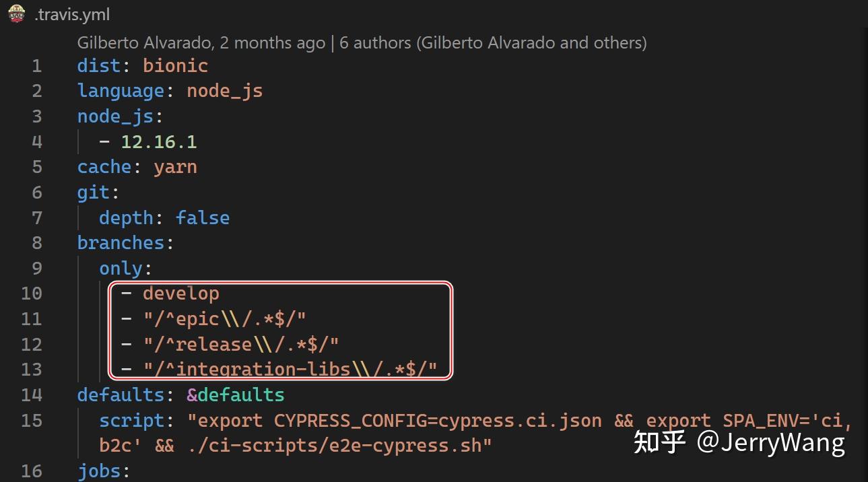Click the 'script' key on line 15

(x=132, y=421)
